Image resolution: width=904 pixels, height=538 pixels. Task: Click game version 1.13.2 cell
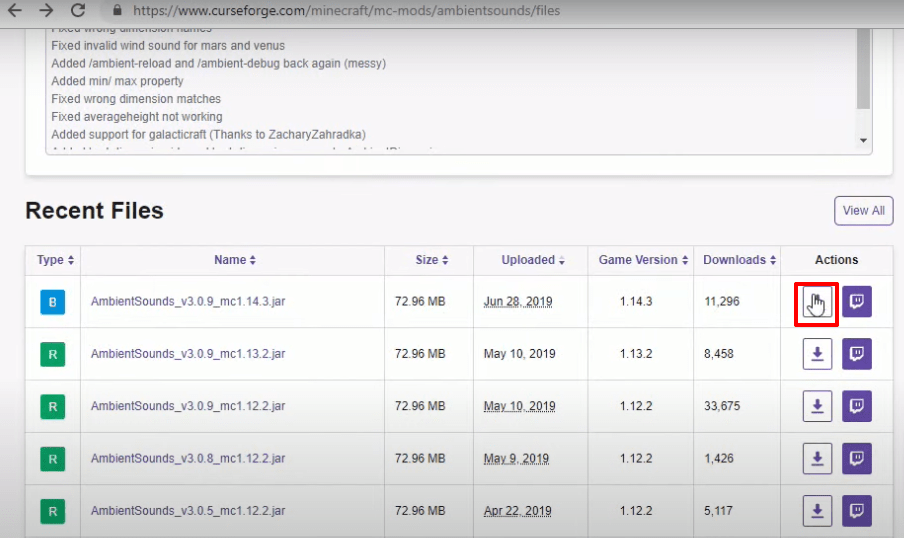[636, 354]
